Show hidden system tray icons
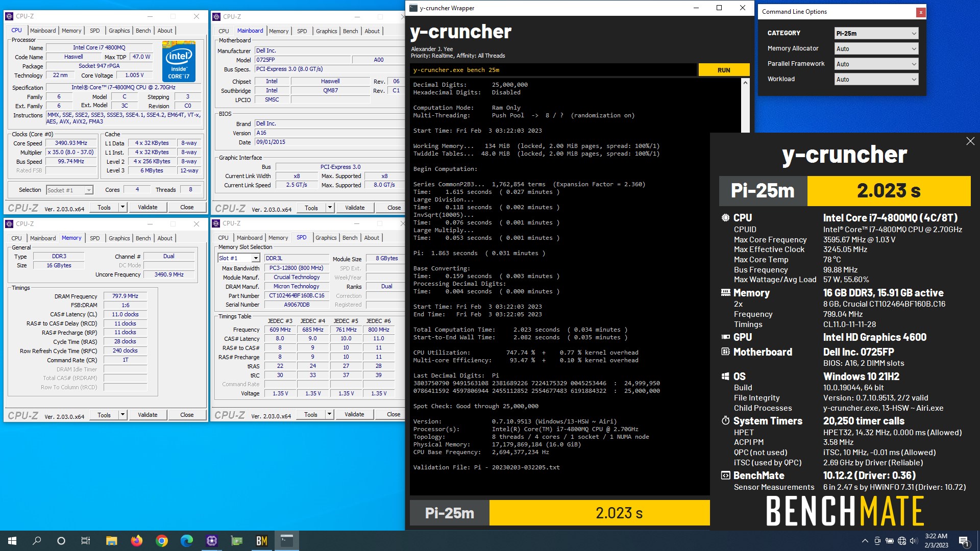The image size is (980, 551). tap(865, 541)
